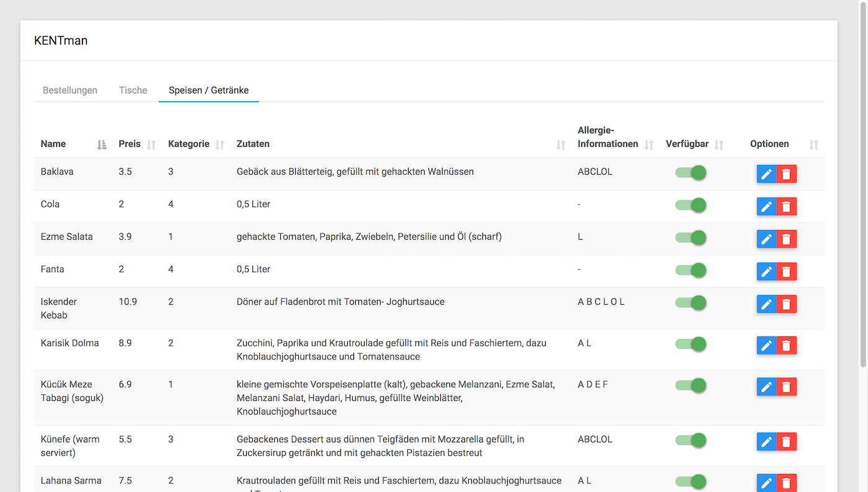
Task: Edit the Iskender Kebab dish
Action: [767, 304]
